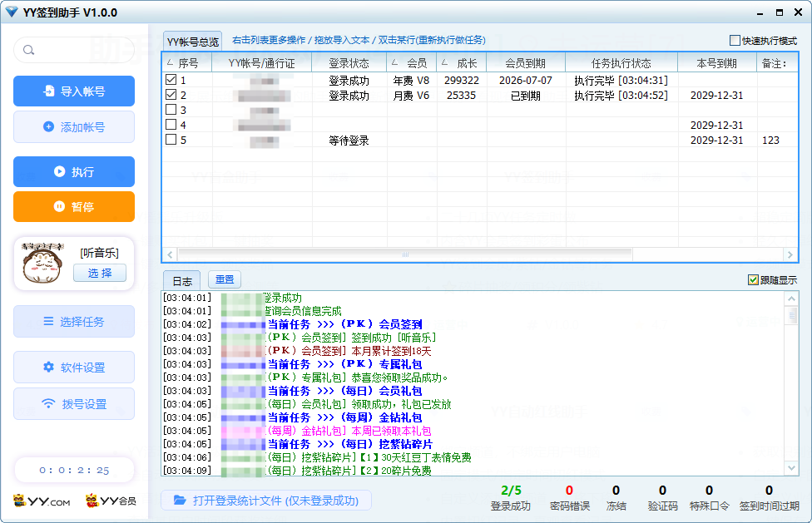Tick the checkbox for account row 3

(171, 110)
